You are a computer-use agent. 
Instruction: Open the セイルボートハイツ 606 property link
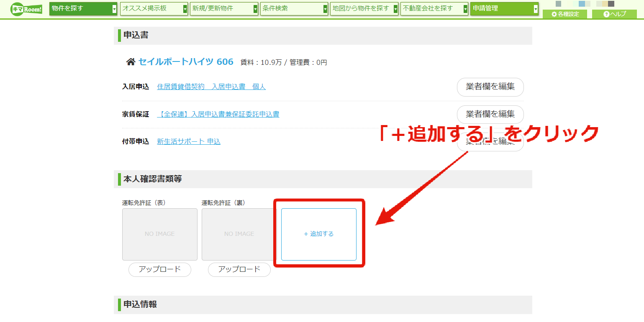(x=186, y=62)
